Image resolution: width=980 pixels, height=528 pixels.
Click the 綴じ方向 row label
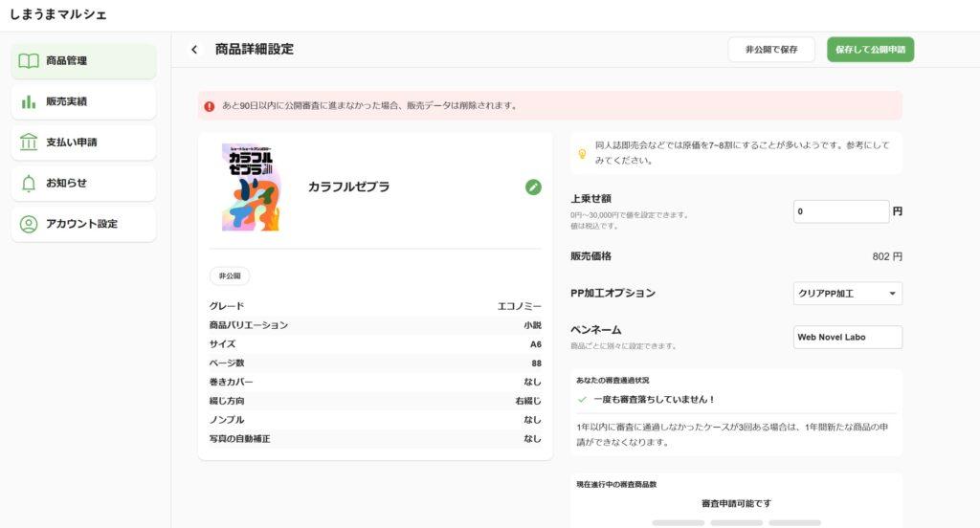click(227, 401)
